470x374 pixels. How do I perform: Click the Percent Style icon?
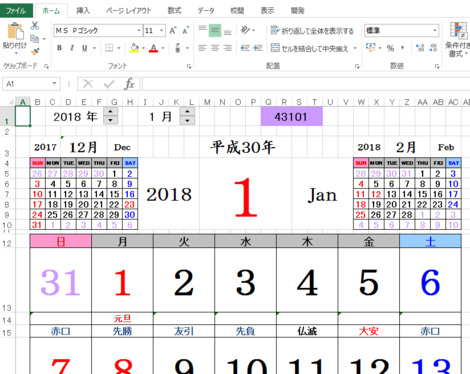click(390, 48)
